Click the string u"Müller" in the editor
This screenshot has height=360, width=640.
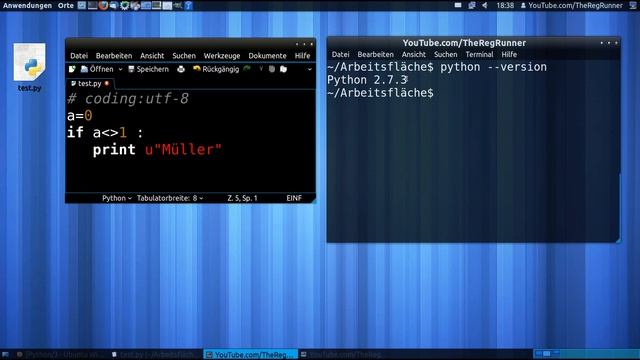[x=183, y=149]
